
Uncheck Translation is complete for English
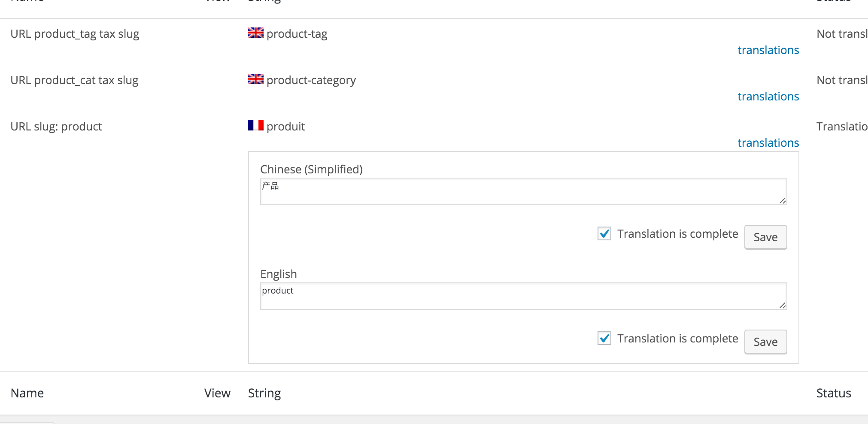pos(604,338)
